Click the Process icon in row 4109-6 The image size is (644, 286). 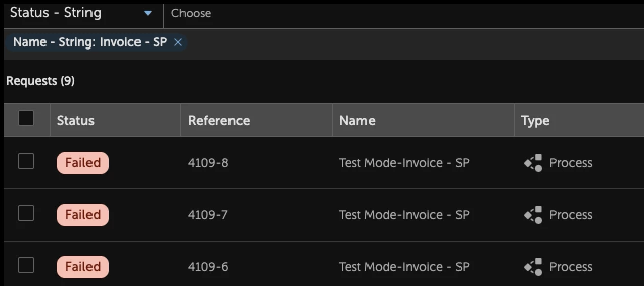click(x=533, y=267)
